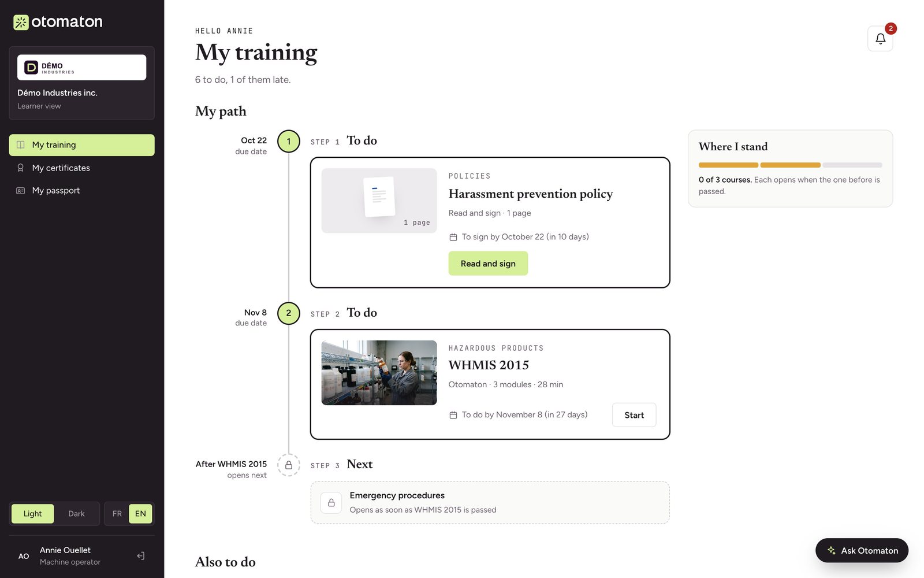
Task: Click the Where I stand progress bar
Action: pyautogui.click(x=791, y=165)
